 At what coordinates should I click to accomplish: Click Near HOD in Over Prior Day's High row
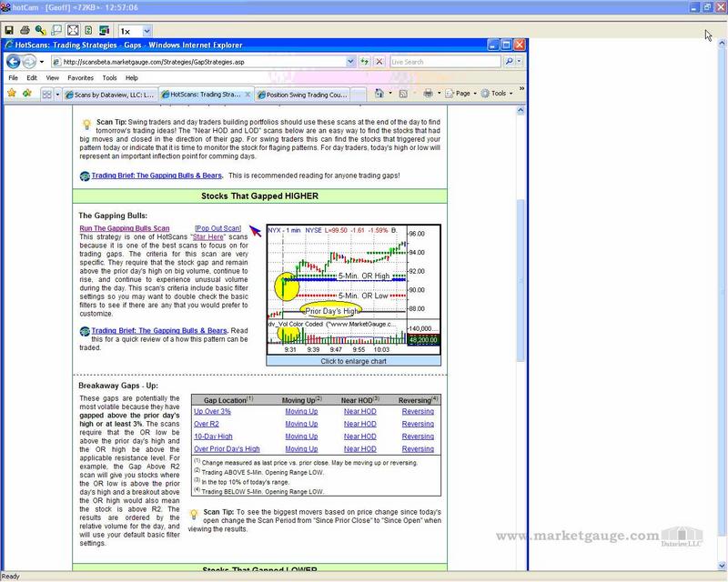(x=359, y=449)
